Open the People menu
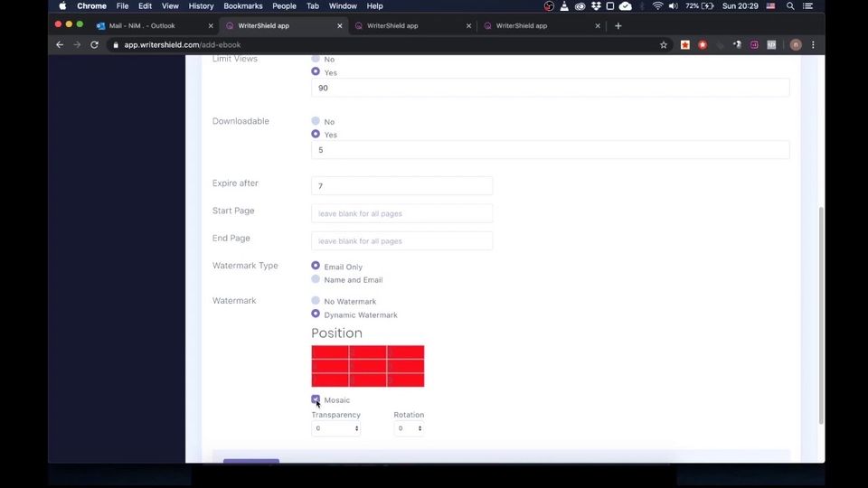This screenshot has width=868, height=488. click(284, 6)
